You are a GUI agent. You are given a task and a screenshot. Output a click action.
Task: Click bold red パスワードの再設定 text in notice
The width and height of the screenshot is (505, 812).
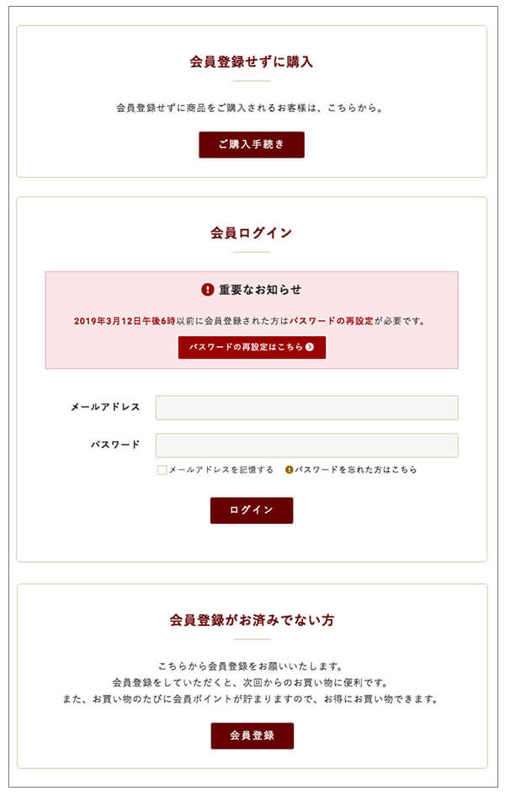[331, 321]
